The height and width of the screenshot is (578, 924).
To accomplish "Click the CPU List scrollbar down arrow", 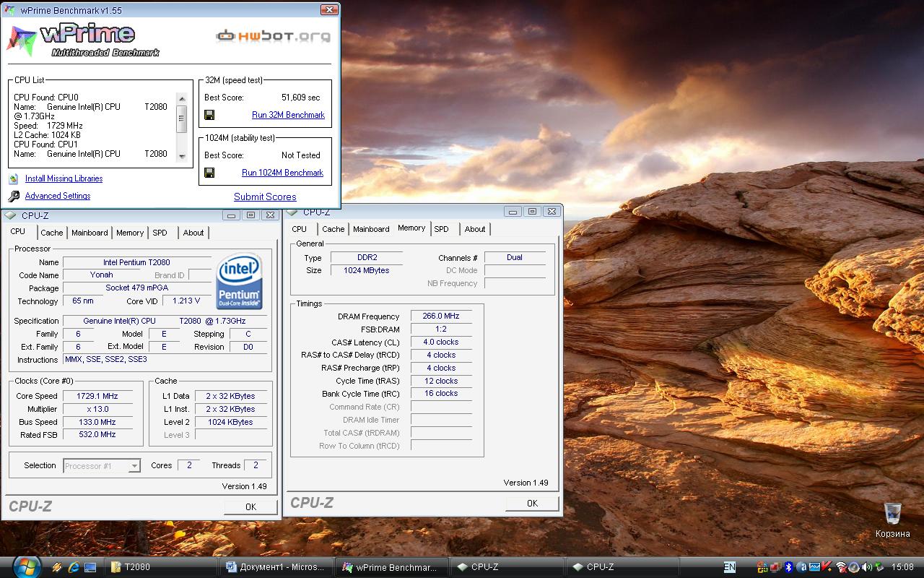I will pyautogui.click(x=182, y=157).
